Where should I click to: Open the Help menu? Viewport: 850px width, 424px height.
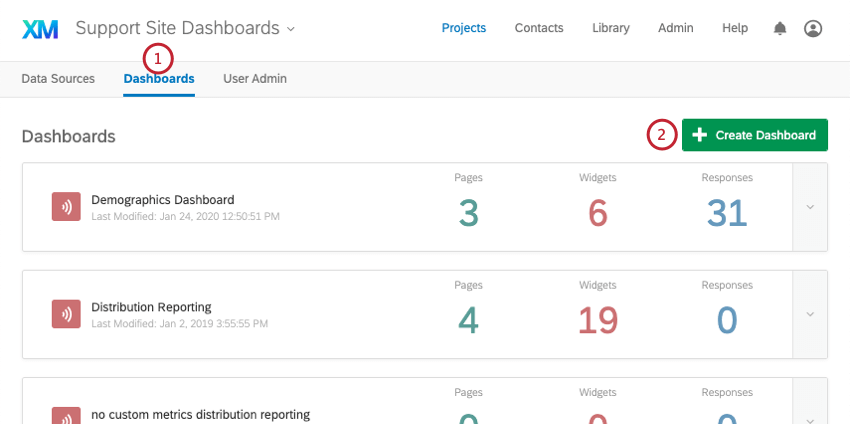point(735,28)
